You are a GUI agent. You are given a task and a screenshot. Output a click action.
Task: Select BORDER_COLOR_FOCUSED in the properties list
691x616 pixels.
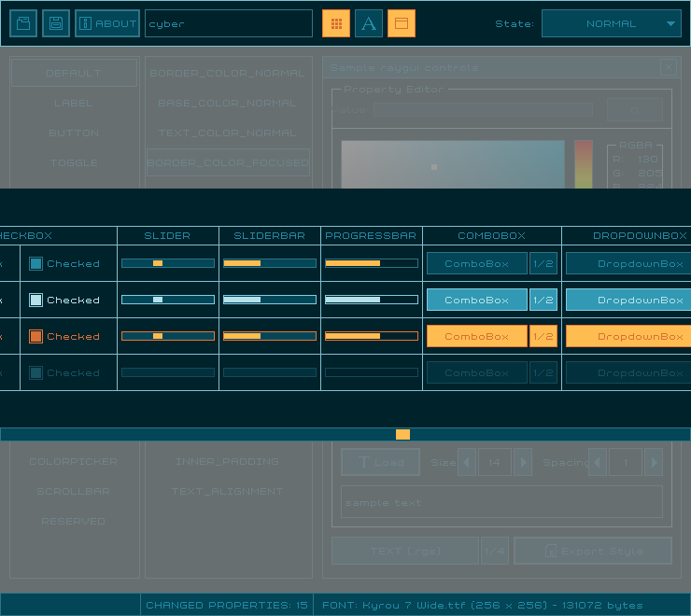pyautogui.click(x=228, y=162)
